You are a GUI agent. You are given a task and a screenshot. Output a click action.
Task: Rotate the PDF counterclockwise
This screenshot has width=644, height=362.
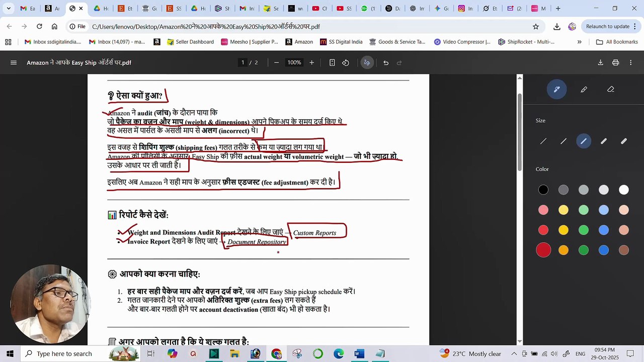pos(346,63)
